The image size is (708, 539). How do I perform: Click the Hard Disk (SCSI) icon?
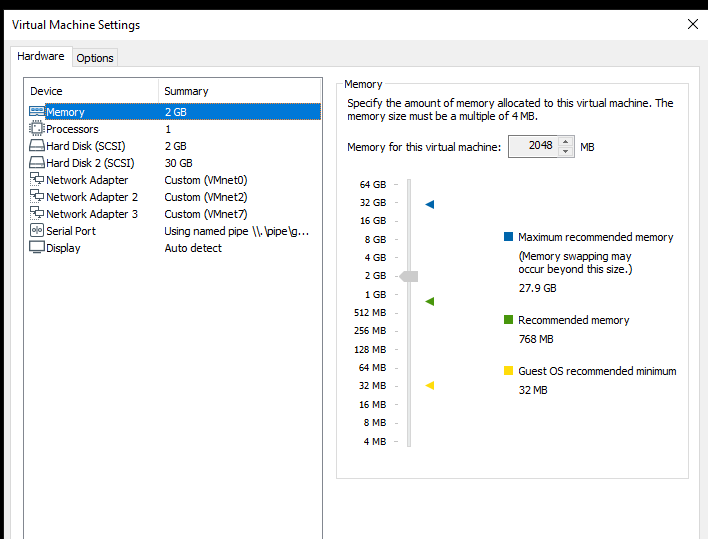tap(37, 146)
